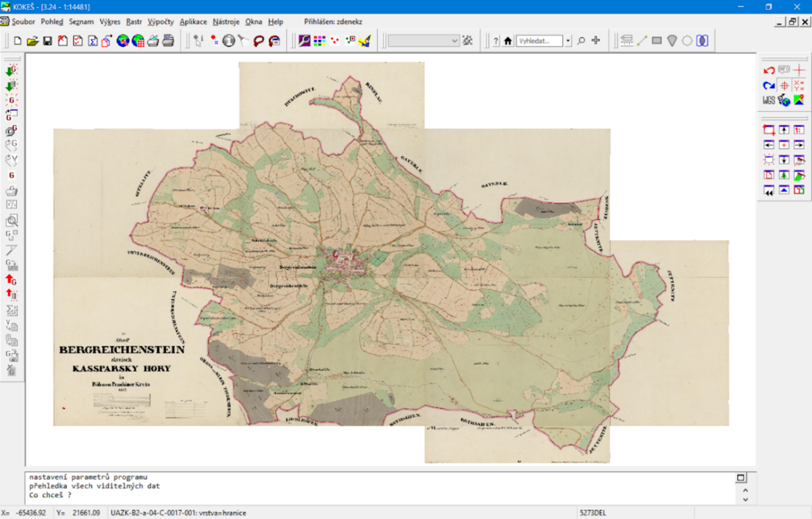Viewport: 812px width, 519px height.
Task: Open the Rastr menu
Action: [x=134, y=22]
